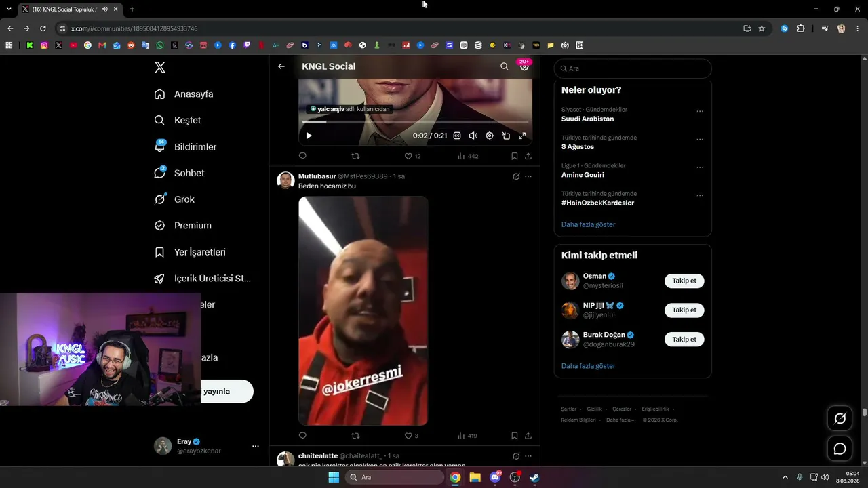
Task: Open options for Amine Gouiri trend
Action: [x=700, y=167]
